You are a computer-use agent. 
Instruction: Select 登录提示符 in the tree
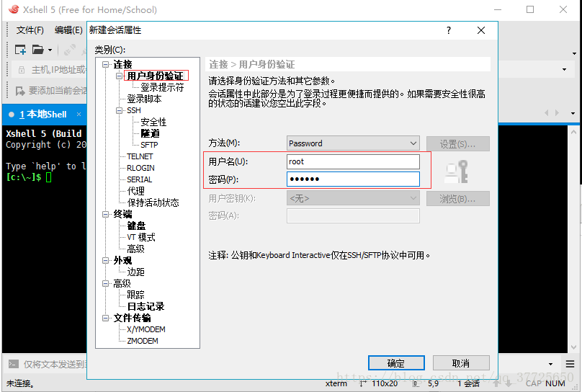coord(162,88)
